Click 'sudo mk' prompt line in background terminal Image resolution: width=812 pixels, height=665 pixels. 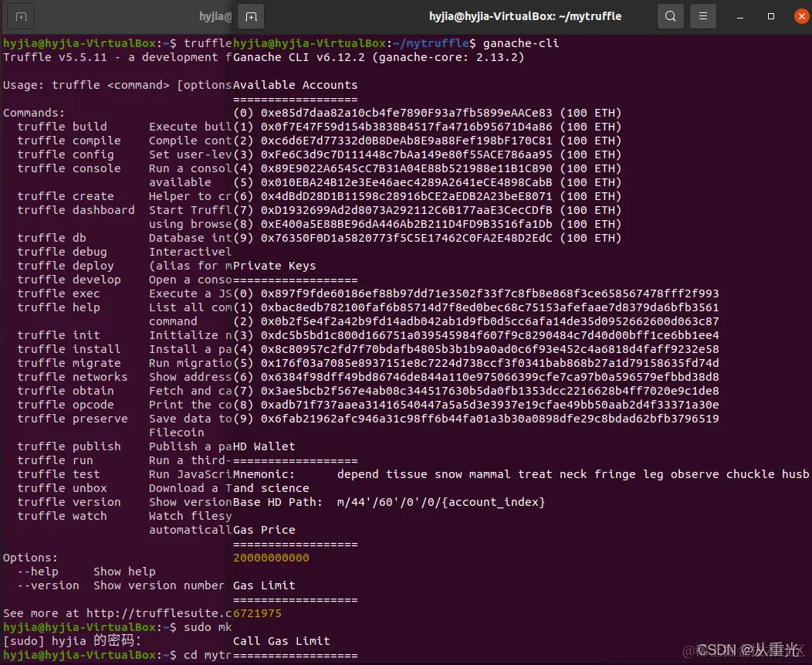pyautogui.click(x=117, y=627)
